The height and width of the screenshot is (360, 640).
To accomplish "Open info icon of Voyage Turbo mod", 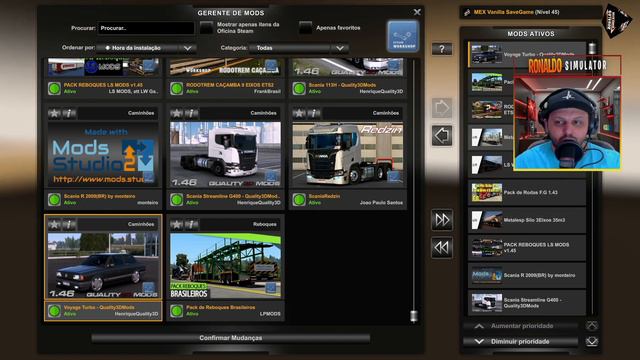I will [69, 224].
